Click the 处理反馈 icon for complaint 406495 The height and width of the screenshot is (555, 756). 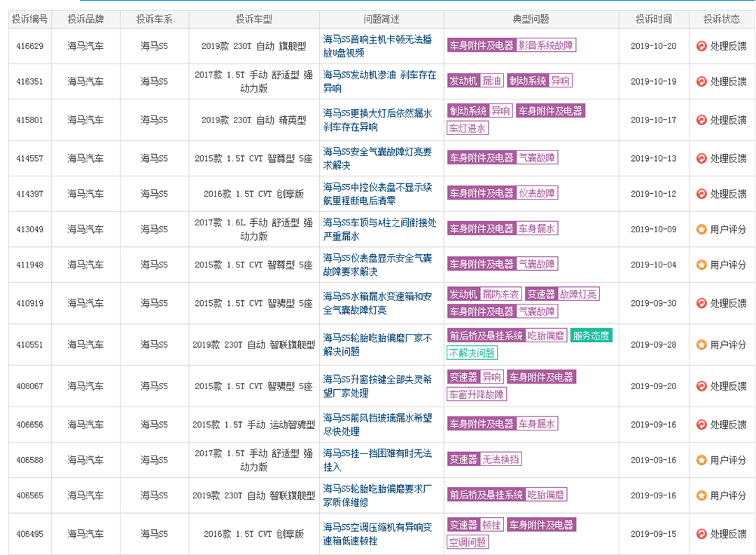tap(701, 534)
